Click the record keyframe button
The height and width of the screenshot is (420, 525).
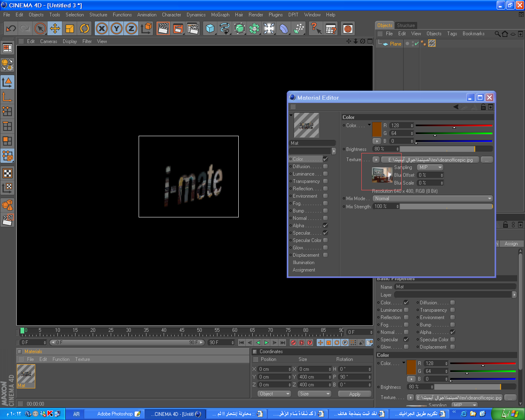coord(293,342)
